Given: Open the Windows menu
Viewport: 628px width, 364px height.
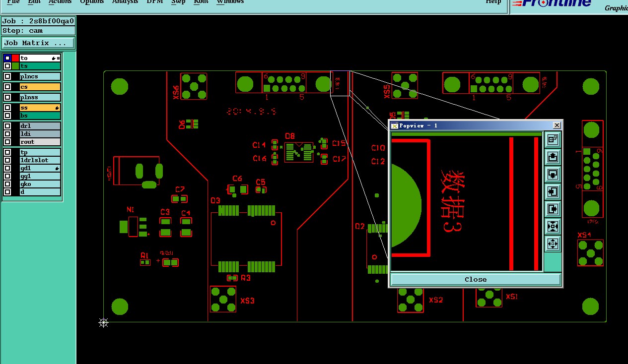Looking at the screenshot, I should tap(230, 2).
